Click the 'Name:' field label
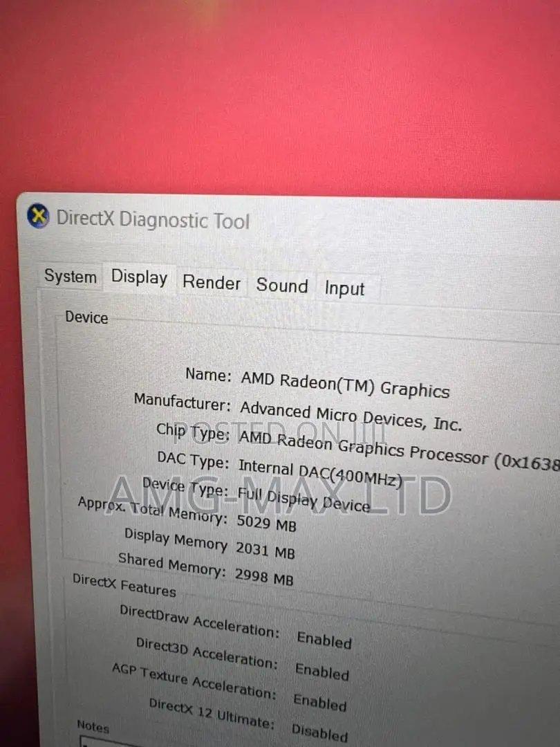Image resolution: width=560 pixels, height=747 pixels. coord(208,374)
